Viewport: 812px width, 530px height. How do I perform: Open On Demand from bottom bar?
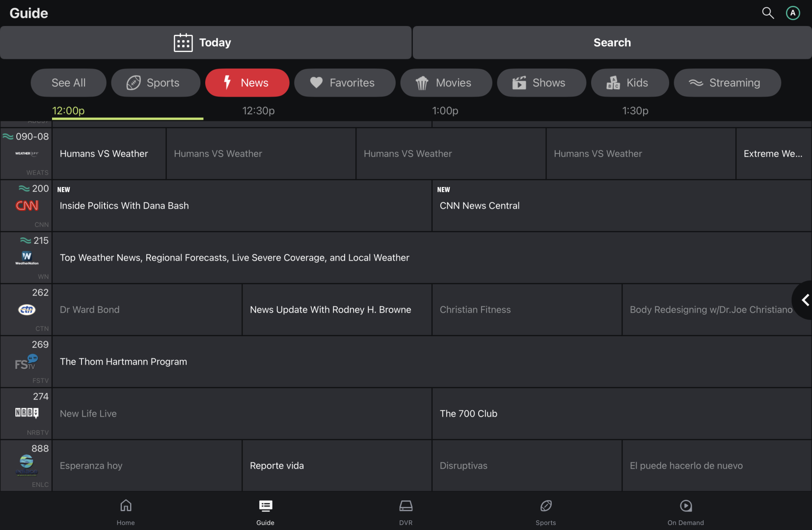pyautogui.click(x=685, y=512)
